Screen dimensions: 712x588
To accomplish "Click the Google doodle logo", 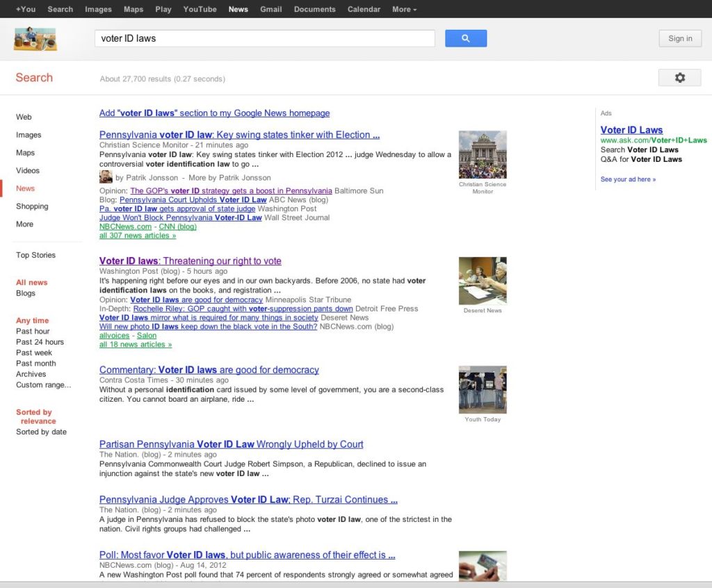I will [35, 39].
